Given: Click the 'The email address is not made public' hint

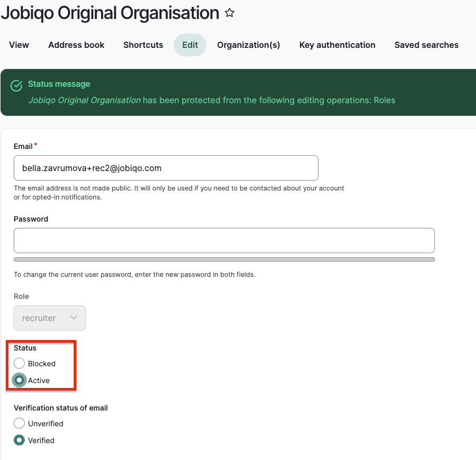Looking at the screenshot, I should coord(179,193).
